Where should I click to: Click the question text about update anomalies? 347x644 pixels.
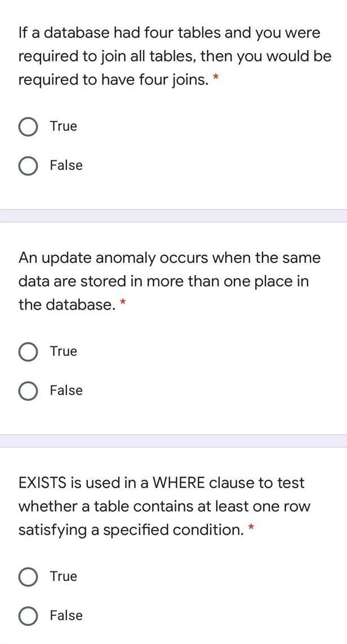(169, 281)
